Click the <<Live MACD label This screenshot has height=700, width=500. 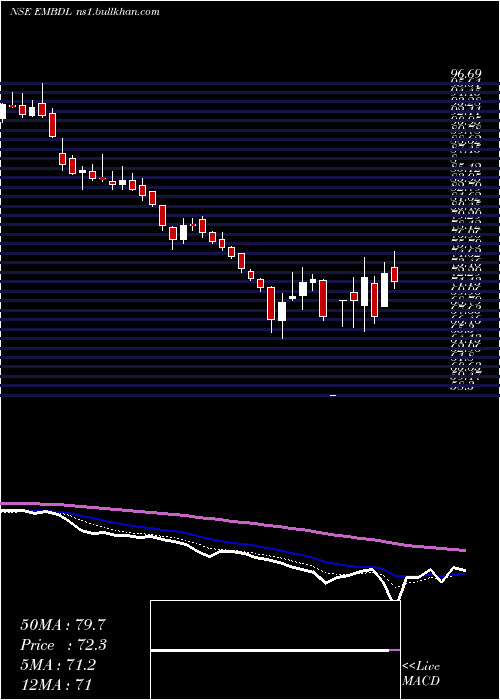pos(421,673)
